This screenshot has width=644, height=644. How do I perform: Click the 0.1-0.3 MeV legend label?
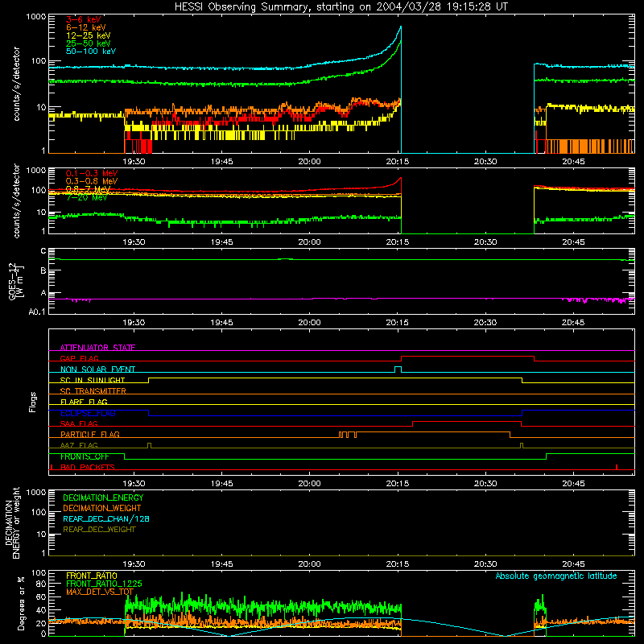[92, 173]
